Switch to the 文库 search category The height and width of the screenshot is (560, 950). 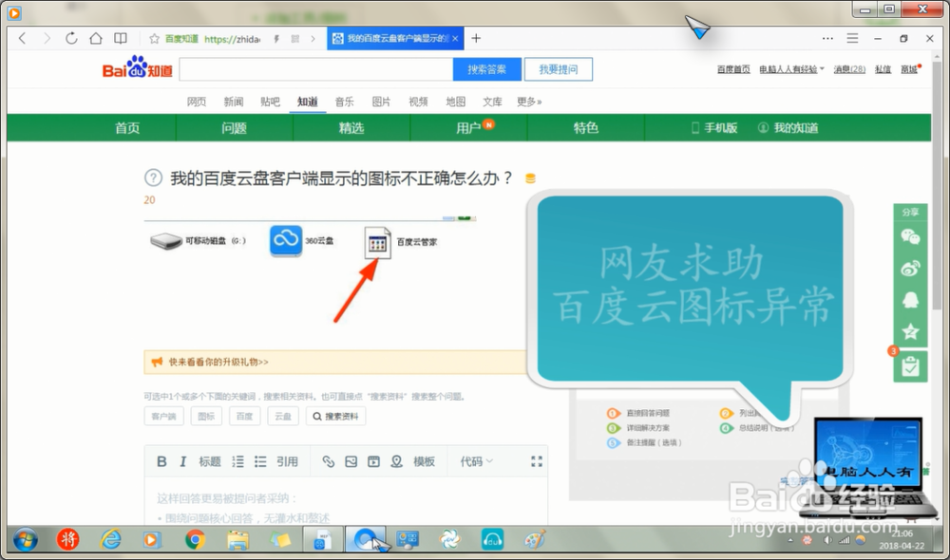492,102
